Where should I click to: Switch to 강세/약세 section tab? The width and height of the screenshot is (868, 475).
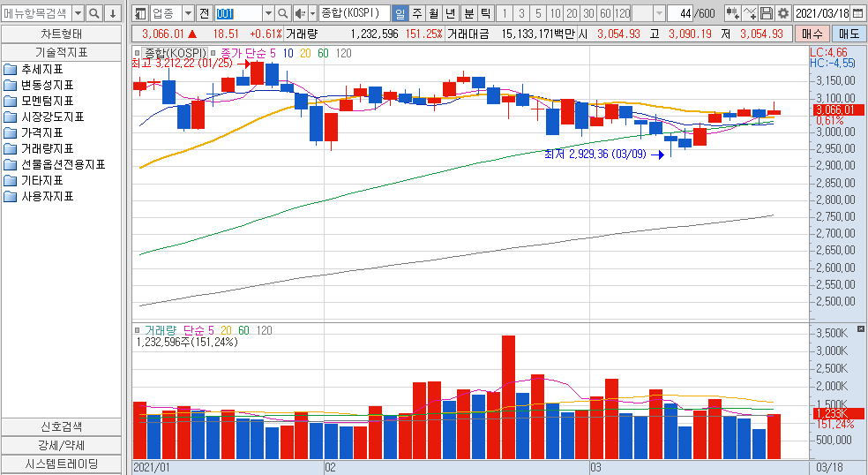click(62, 445)
